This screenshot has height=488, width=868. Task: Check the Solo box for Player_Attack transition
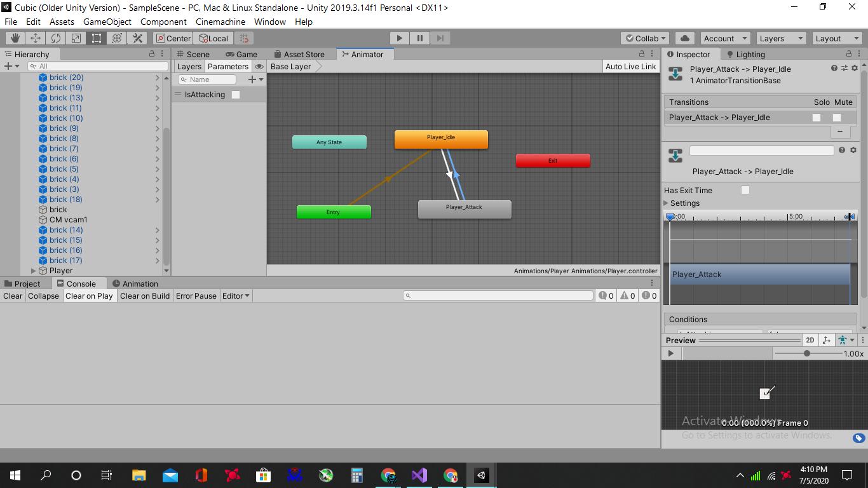817,118
